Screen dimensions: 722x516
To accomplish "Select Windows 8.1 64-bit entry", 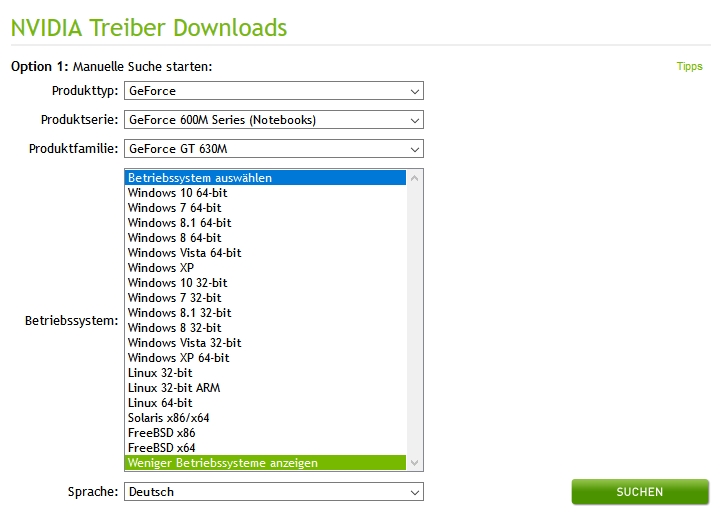I will 265,223.
